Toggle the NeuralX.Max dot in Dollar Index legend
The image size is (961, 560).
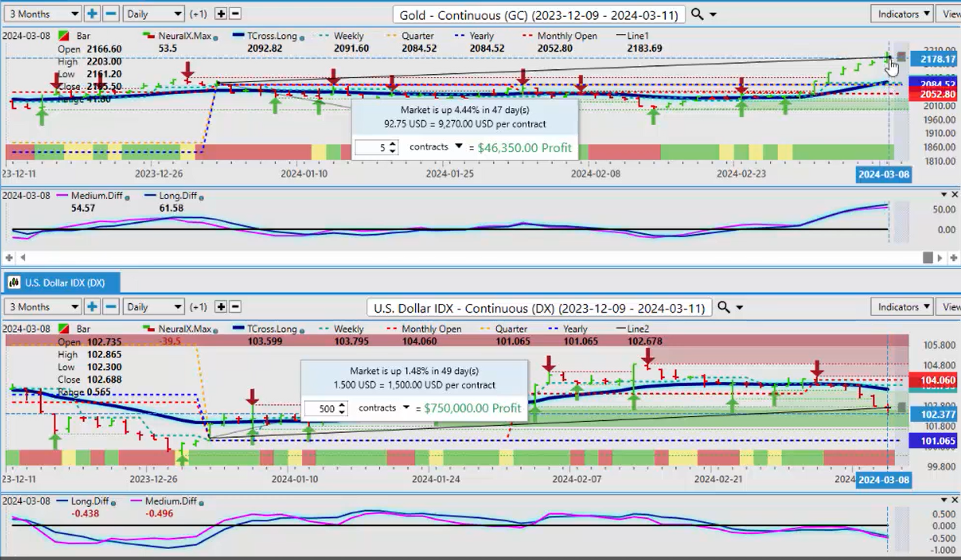(216, 330)
